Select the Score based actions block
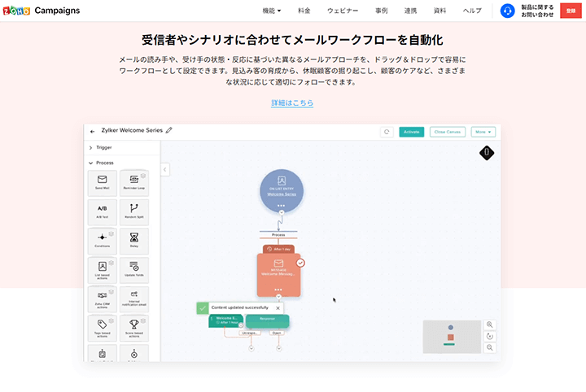586x392 pixels. (x=134, y=329)
